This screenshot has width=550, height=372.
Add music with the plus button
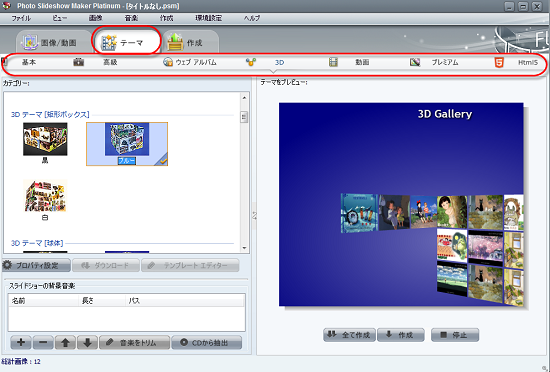tap(21, 343)
